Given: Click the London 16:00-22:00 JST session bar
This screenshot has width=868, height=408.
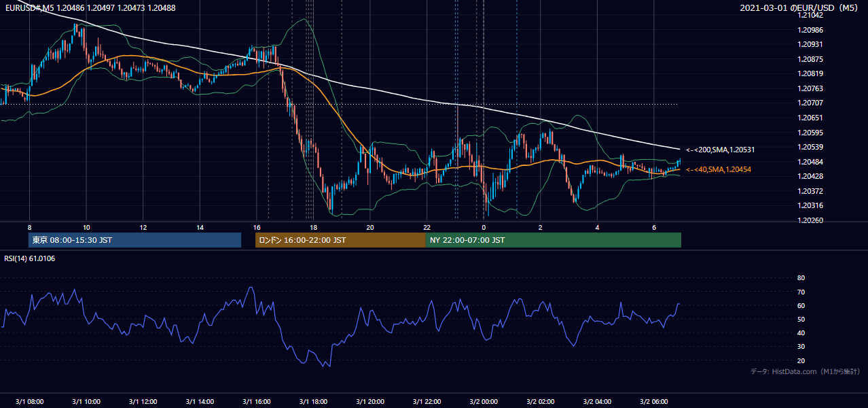Looking at the screenshot, I should pos(340,240).
